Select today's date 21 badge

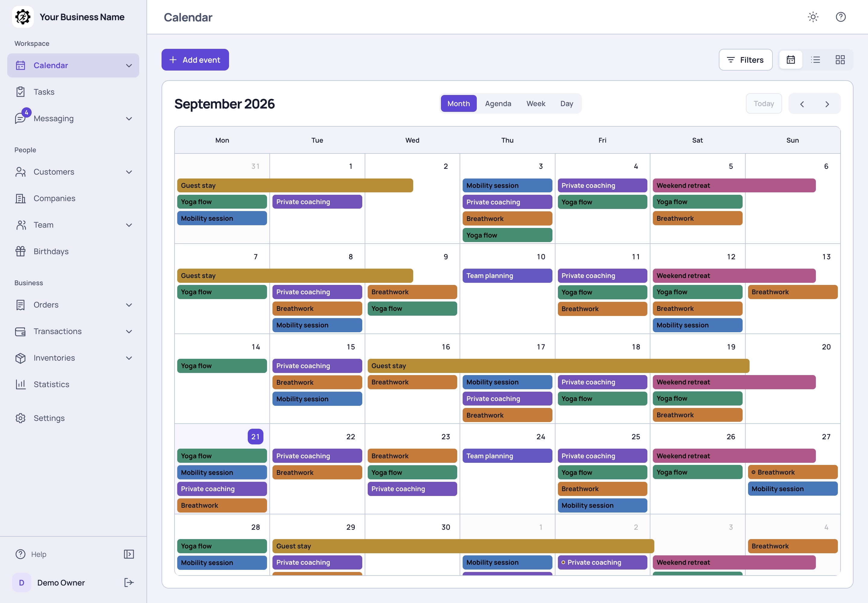coord(255,437)
